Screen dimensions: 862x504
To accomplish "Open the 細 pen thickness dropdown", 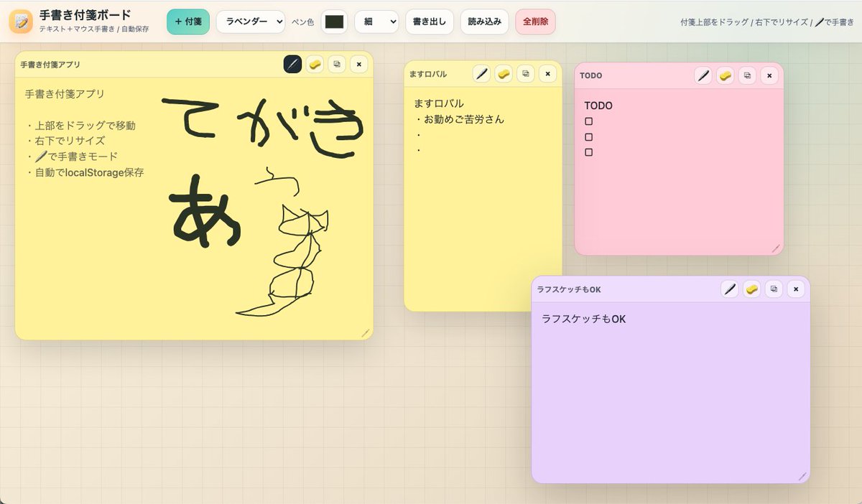I will [376, 22].
